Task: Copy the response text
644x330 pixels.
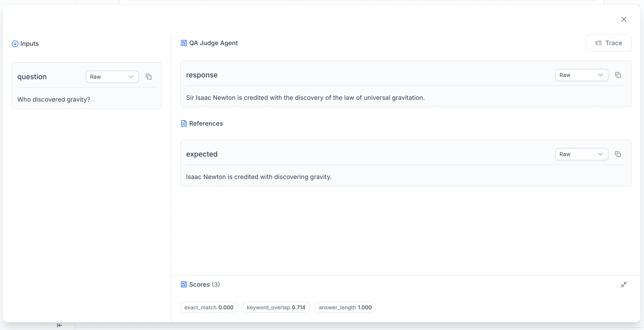Action: [618, 75]
